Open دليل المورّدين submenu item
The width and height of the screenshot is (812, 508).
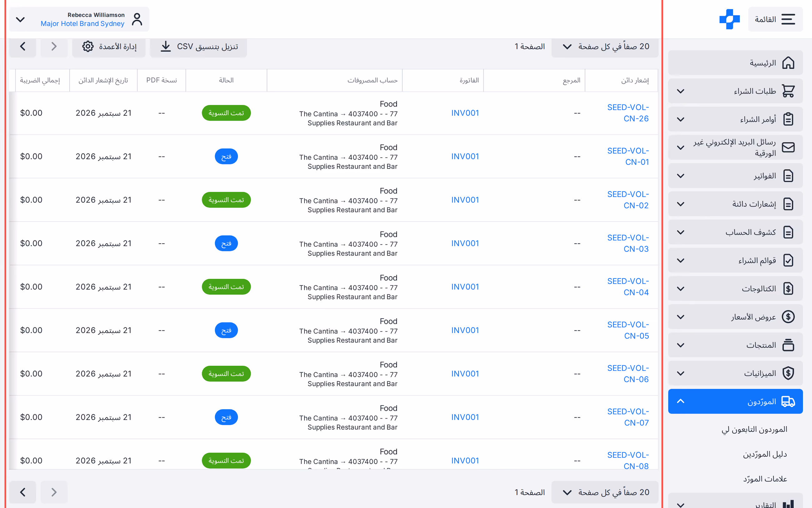pos(765,454)
